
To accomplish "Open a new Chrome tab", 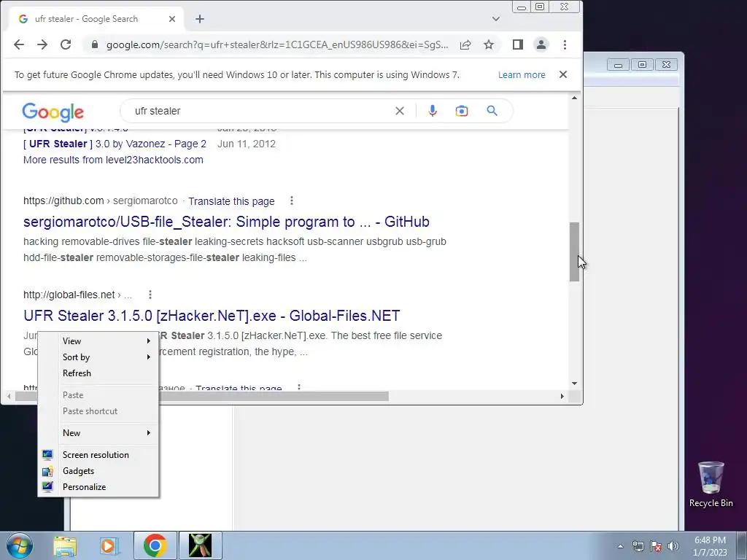I will (x=200, y=19).
